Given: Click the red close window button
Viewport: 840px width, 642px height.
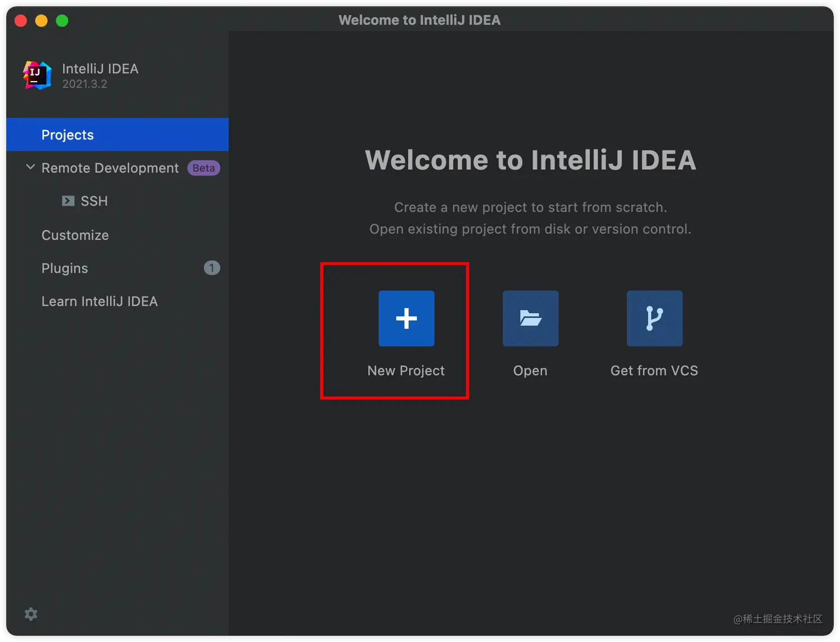Looking at the screenshot, I should pyautogui.click(x=21, y=21).
